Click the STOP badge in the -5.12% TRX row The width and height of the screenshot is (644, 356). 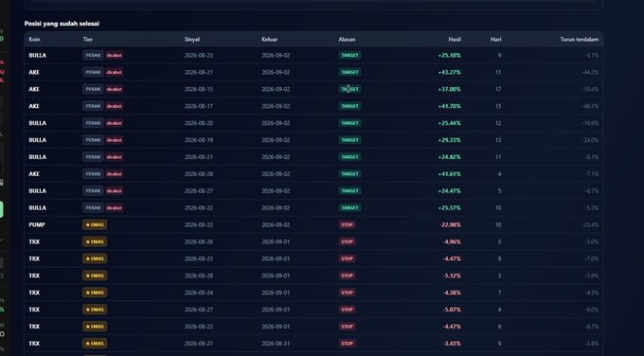coord(347,276)
